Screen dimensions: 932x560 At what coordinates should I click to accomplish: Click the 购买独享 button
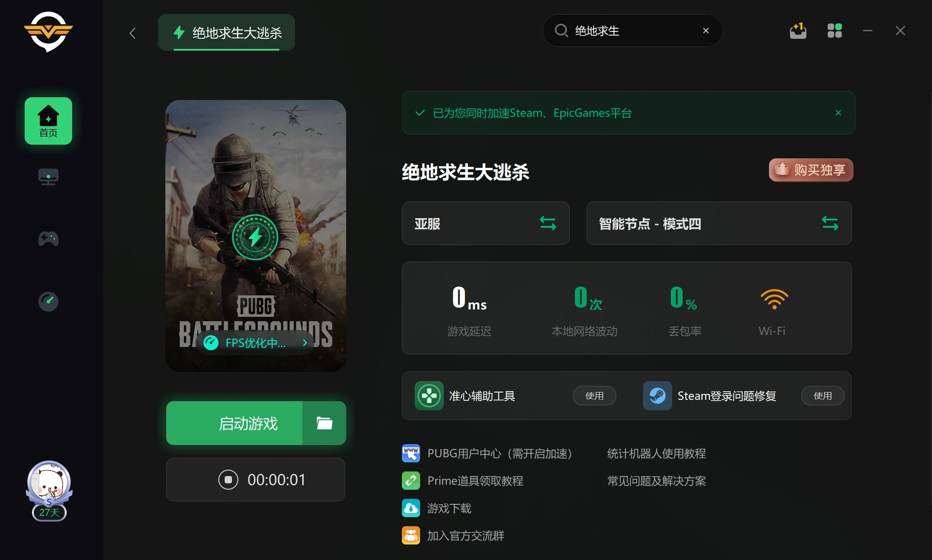tap(811, 170)
